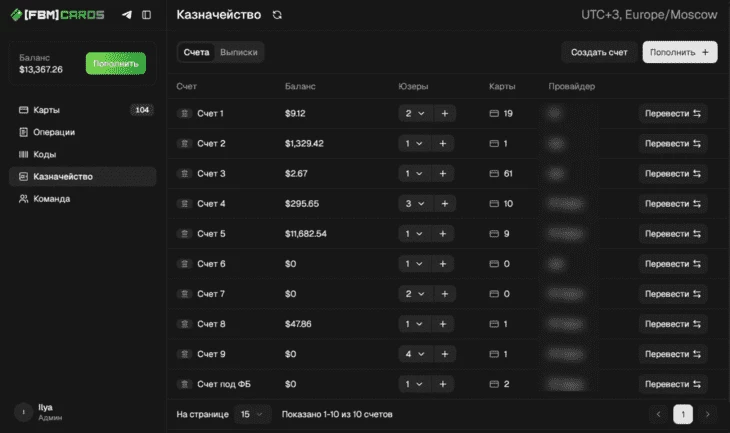Switch to the Выписки tab

[x=239, y=52]
